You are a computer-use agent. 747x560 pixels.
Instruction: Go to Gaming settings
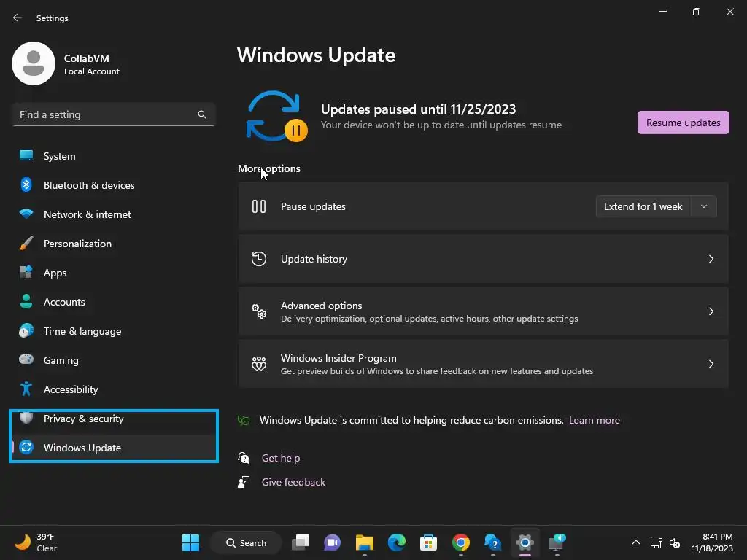[x=113, y=360]
